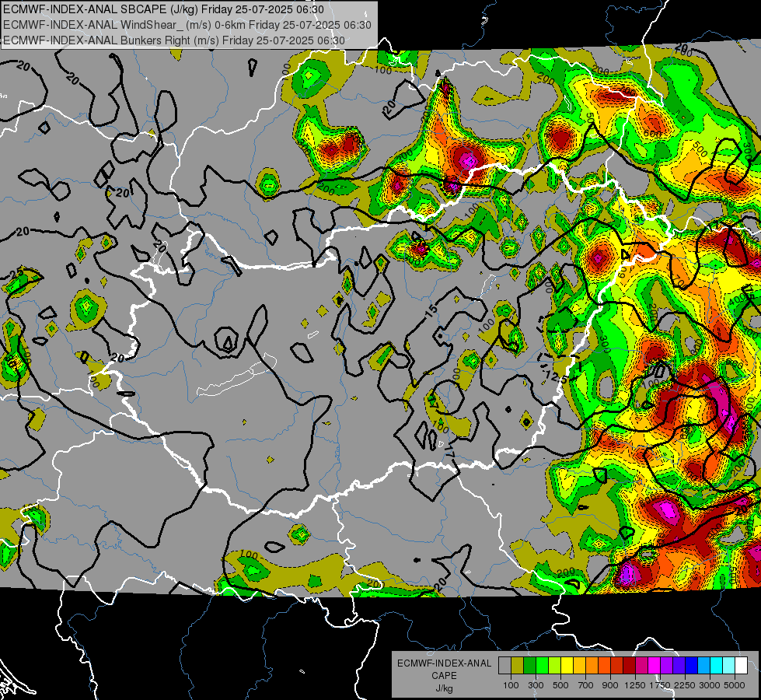761x700 pixels.
Task: Click the 12.5 contour label on map
Action: pos(556,376)
